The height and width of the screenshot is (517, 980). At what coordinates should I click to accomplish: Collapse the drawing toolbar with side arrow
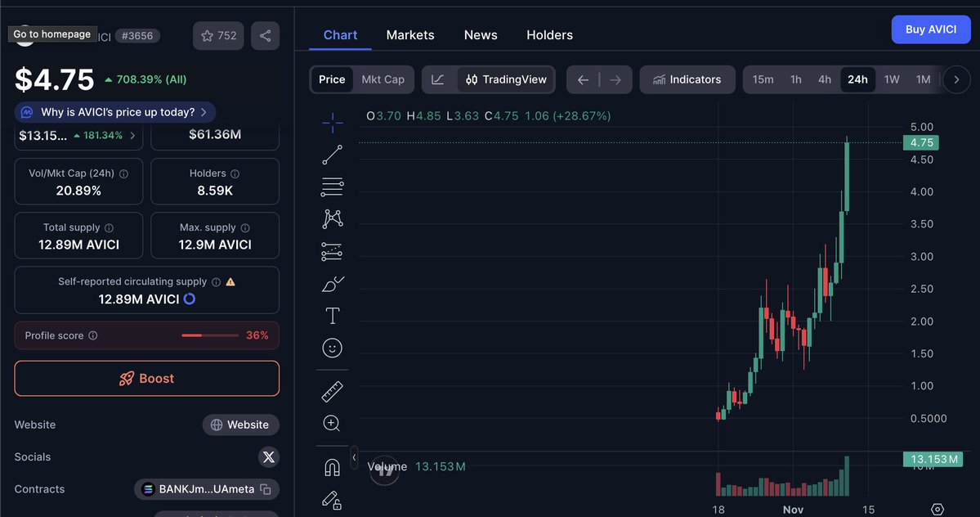[x=355, y=457]
